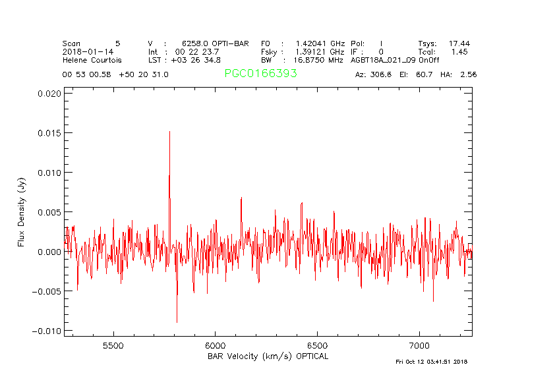Click the 5500 tick label on velocity axis

tap(113, 345)
